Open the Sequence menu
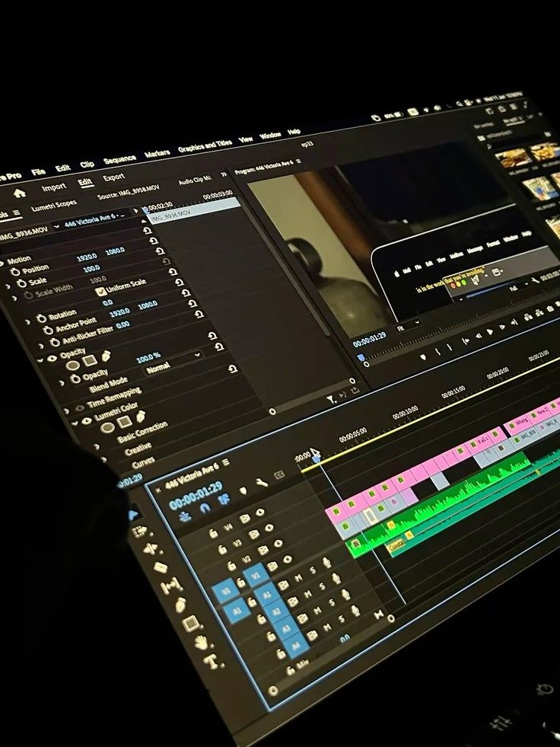 [119, 161]
